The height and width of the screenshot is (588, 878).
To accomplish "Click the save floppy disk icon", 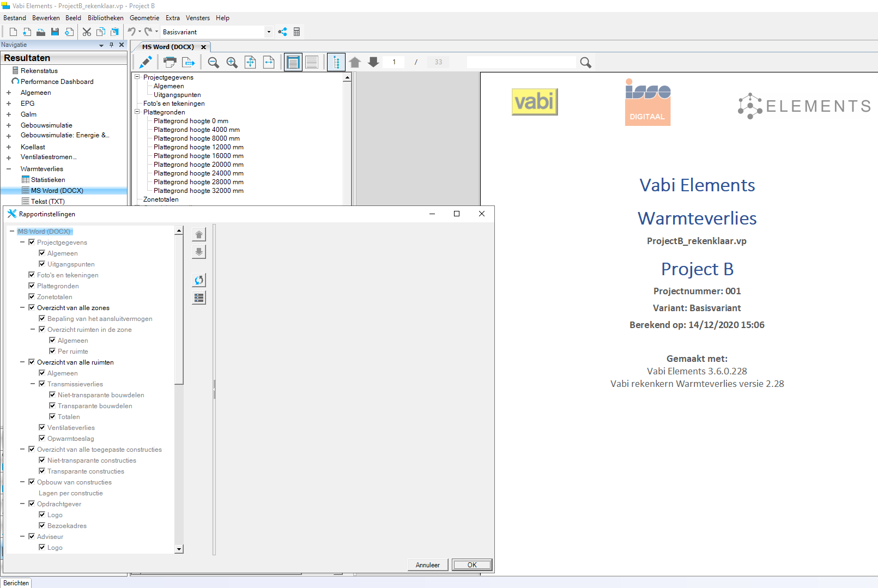I will click(x=55, y=32).
